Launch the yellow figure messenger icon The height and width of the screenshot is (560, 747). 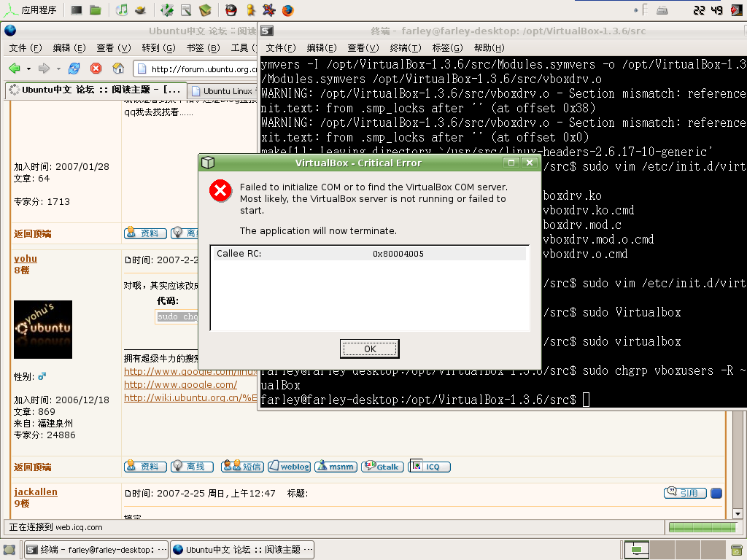pyautogui.click(x=251, y=10)
